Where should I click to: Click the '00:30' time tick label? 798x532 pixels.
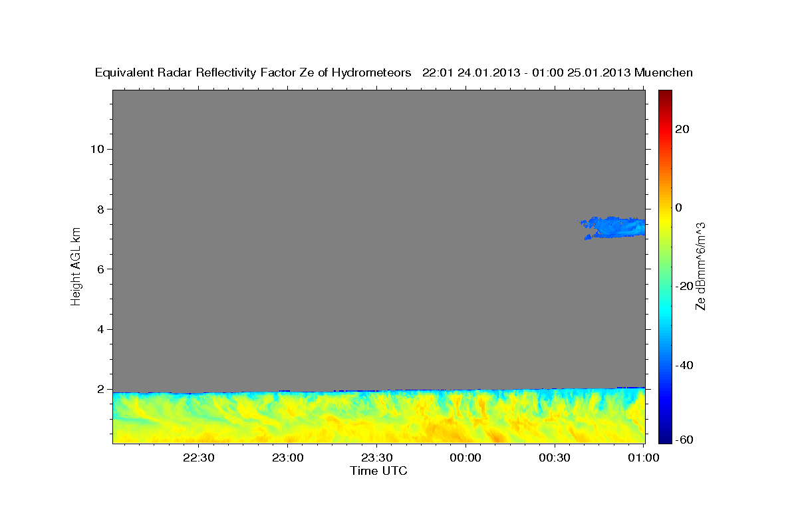pyautogui.click(x=555, y=458)
